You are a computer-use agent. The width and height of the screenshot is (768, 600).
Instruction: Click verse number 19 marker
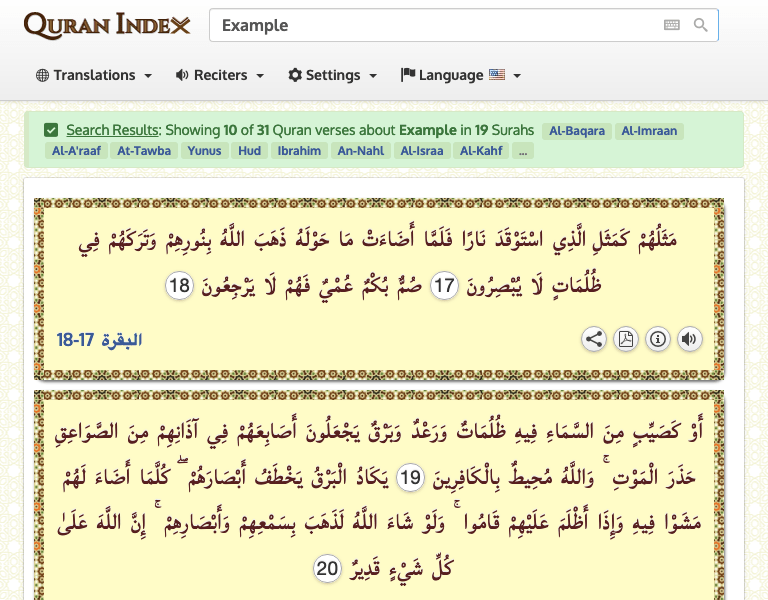pyautogui.click(x=410, y=479)
